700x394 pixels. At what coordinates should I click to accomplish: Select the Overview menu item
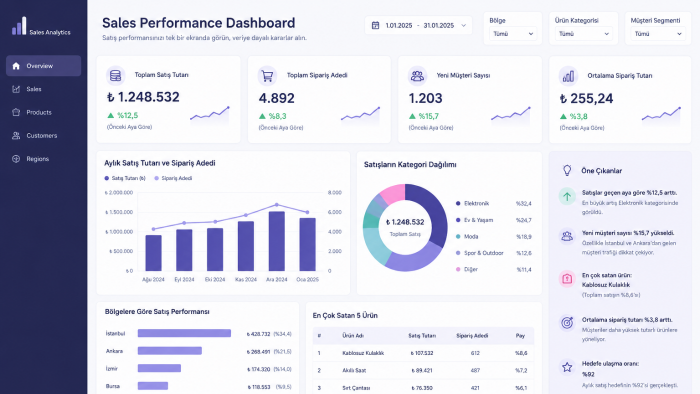(x=43, y=66)
